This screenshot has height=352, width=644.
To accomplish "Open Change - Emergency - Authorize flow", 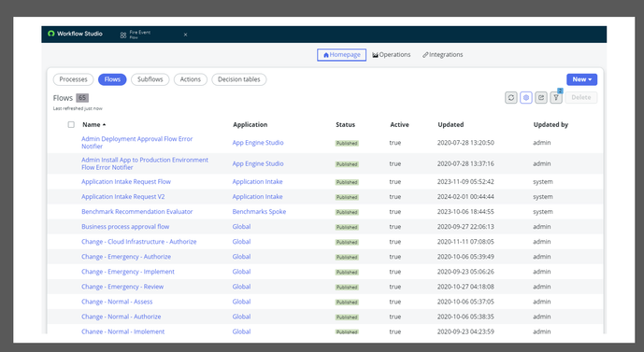I will (126, 257).
